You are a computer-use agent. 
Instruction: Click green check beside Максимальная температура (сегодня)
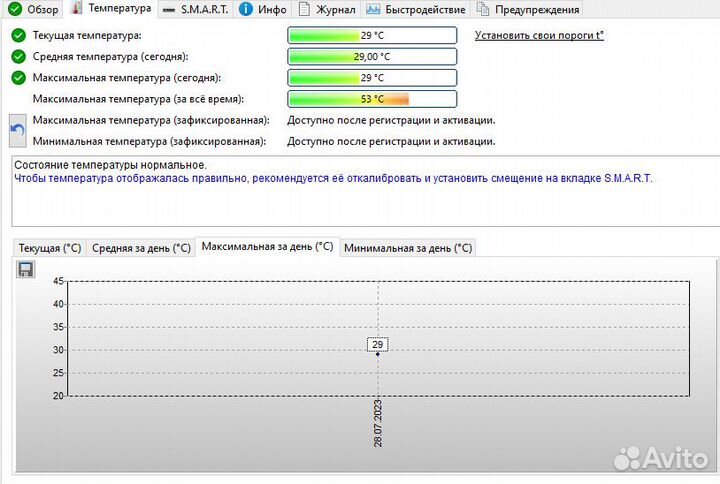point(18,78)
